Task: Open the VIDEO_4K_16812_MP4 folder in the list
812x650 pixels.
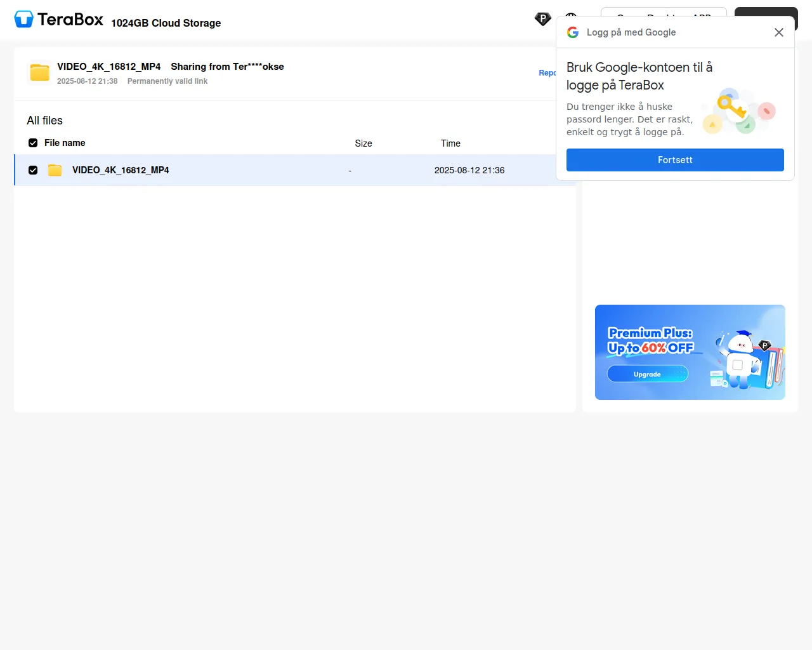Action: 121,170
